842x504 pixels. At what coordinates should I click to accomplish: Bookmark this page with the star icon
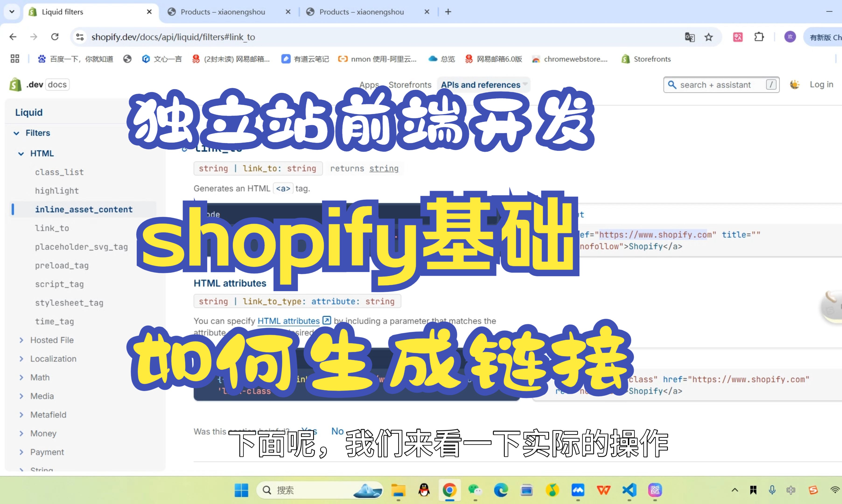(x=709, y=37)
